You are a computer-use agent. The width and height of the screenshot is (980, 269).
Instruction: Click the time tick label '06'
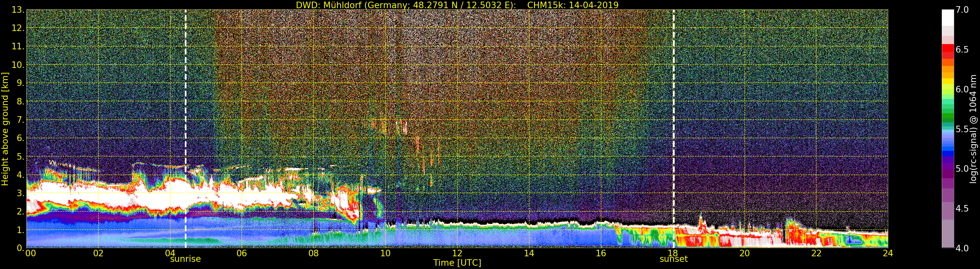tap(242, 253)
